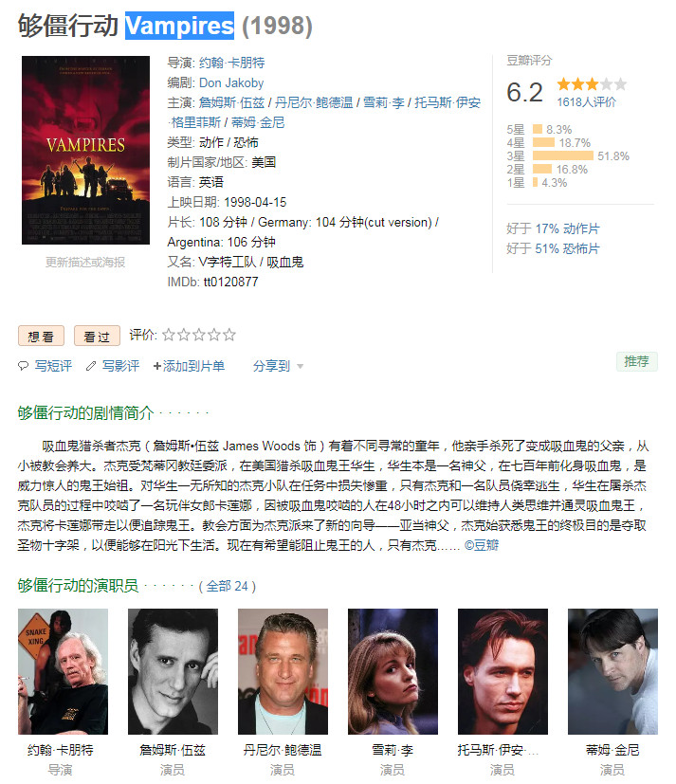
Task: Click the plus icon for 添加到片单
Action: pyautogui.click(x=157, y=366)
